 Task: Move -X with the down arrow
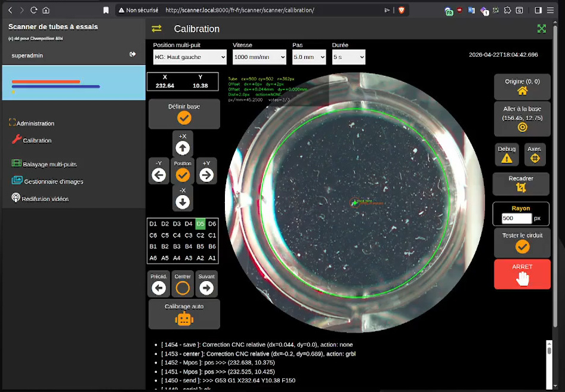point(183,198)
